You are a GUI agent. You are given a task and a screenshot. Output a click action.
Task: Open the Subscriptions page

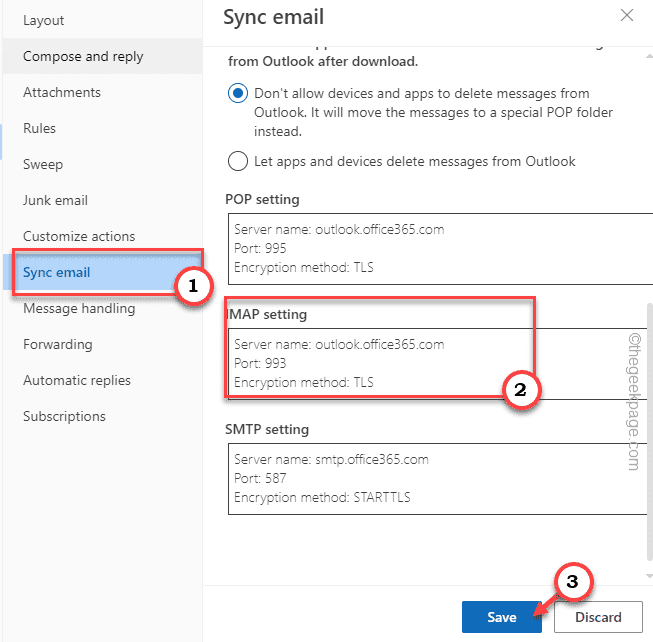coord(102,416)
